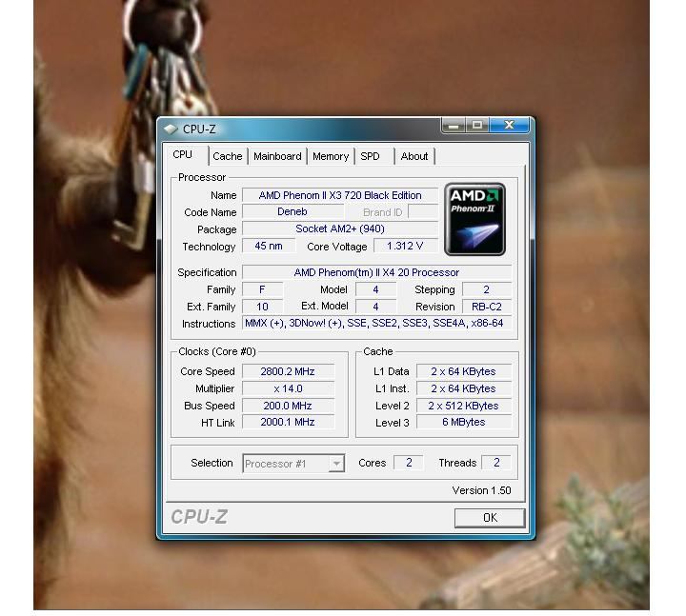Select the CPU tab
Image resolution: width=686 pixels, height=616 pixels.
tap(185, 154)
